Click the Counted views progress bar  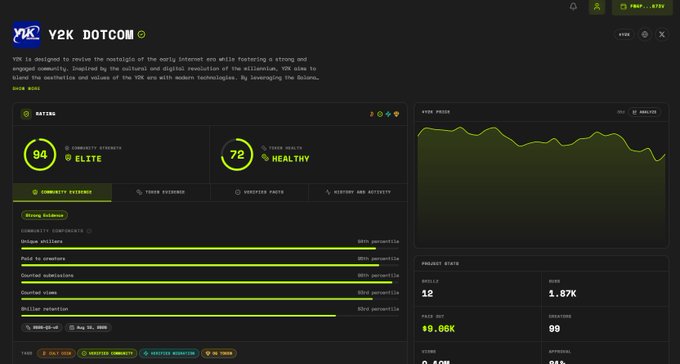click(x=210, y=299)
